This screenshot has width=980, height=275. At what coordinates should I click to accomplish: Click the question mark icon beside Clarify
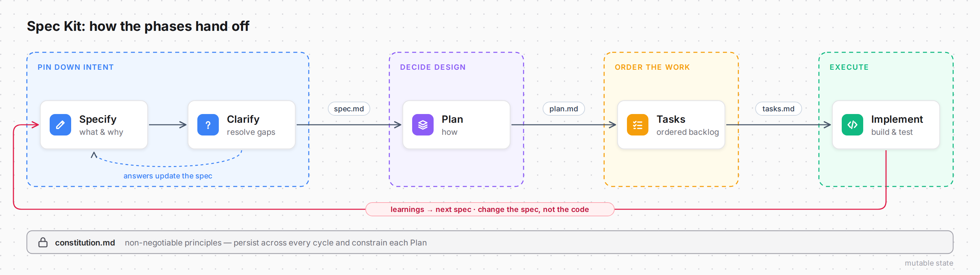[208, 125]
